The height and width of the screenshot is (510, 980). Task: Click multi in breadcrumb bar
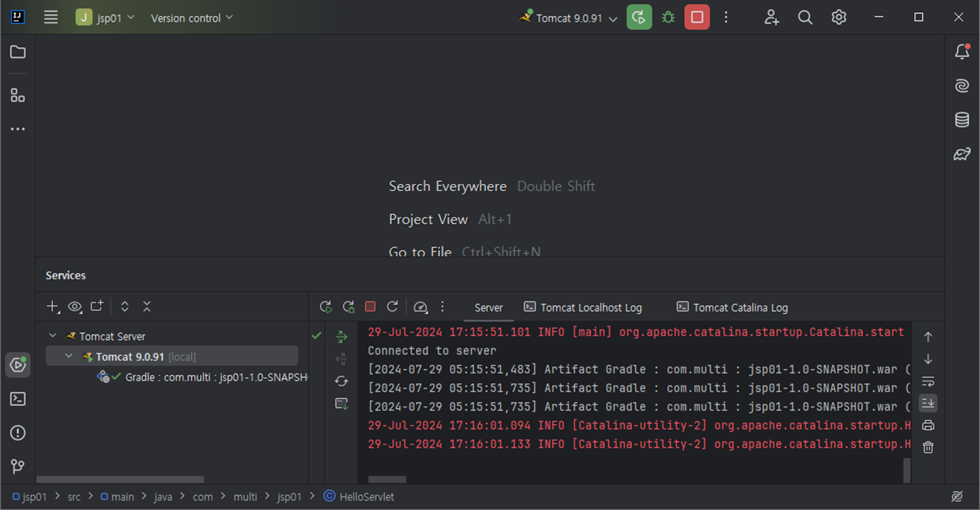point(245,496)
